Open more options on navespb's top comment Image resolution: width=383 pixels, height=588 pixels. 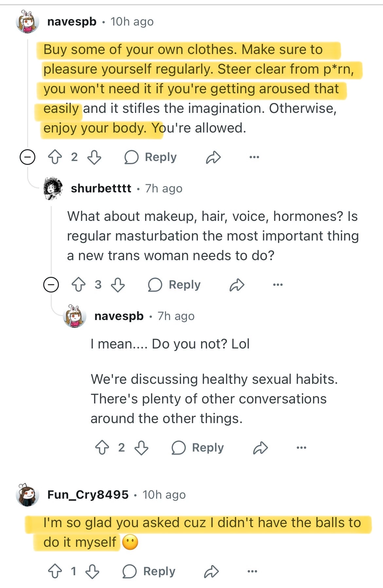(254, 157)
